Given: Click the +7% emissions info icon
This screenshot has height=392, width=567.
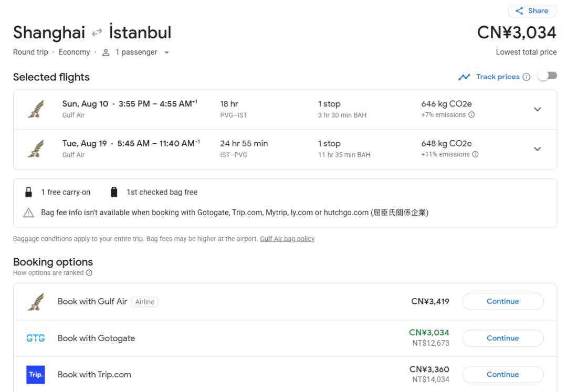Looking at the screenshot, I should [471, 115].
